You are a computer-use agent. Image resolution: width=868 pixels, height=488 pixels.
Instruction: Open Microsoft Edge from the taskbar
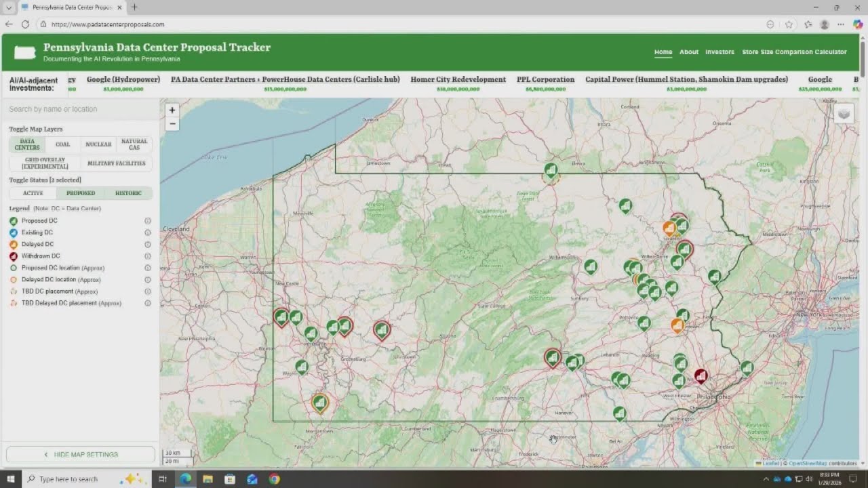(x=185, y=479)
